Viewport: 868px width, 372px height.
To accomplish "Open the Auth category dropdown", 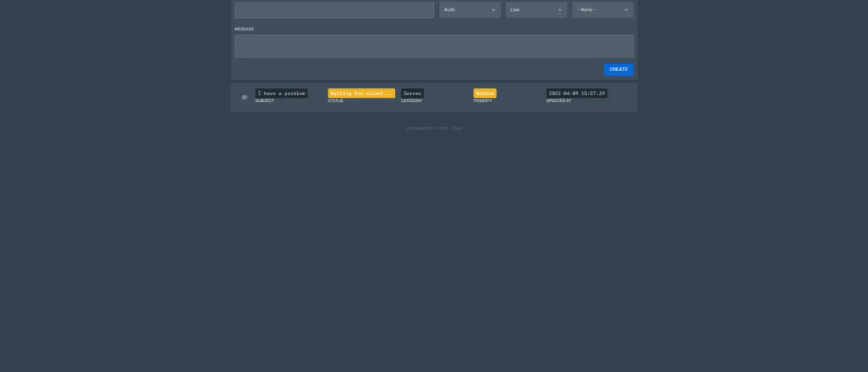I will 470,9.
